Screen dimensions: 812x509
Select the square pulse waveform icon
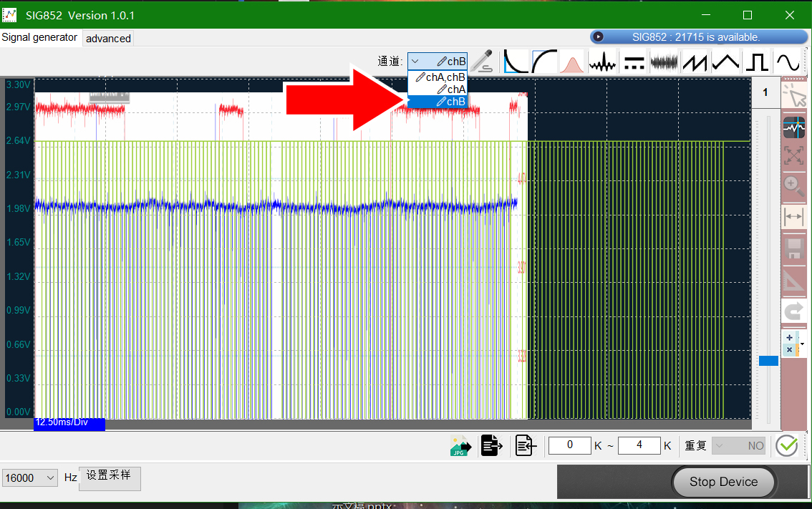click(x=757, y=62)
